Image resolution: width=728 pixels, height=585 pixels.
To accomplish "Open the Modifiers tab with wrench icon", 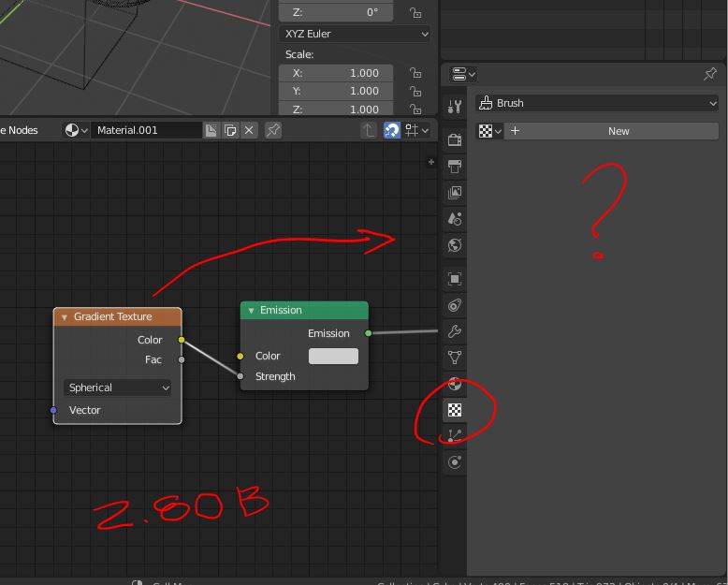I will click(455, 331).
